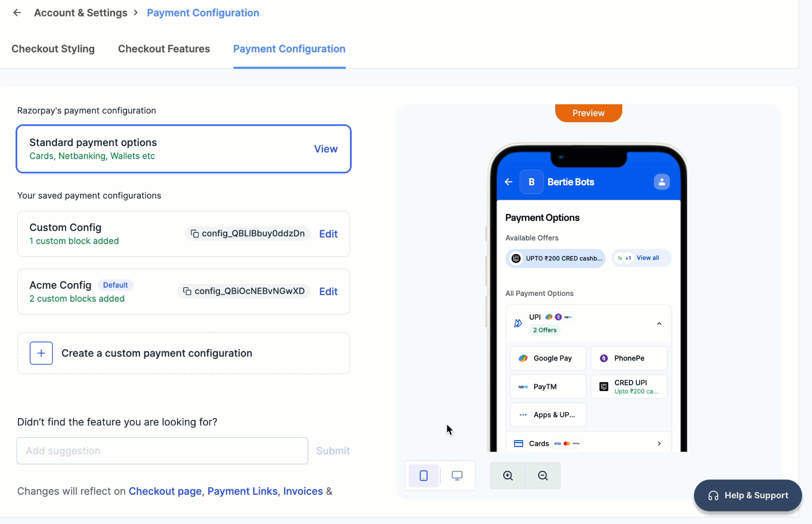Zoom in the checkout preview
This screenshot has height=524, width=812.
(508, 475)
